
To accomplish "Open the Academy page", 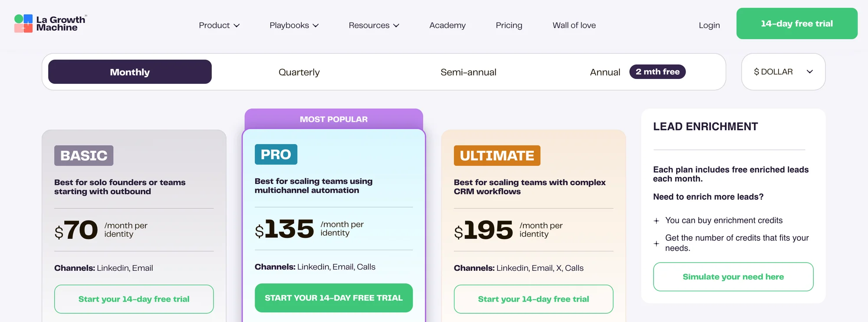I will (447, 25).
